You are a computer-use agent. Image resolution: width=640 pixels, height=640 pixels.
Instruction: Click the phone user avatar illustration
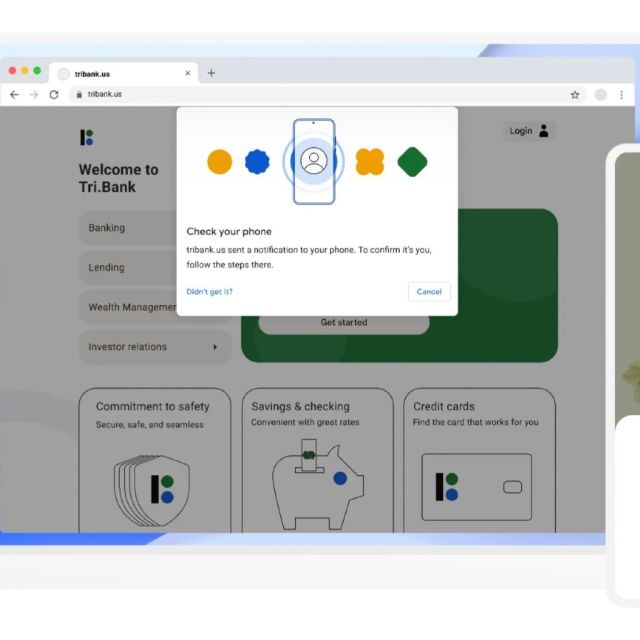314,161
